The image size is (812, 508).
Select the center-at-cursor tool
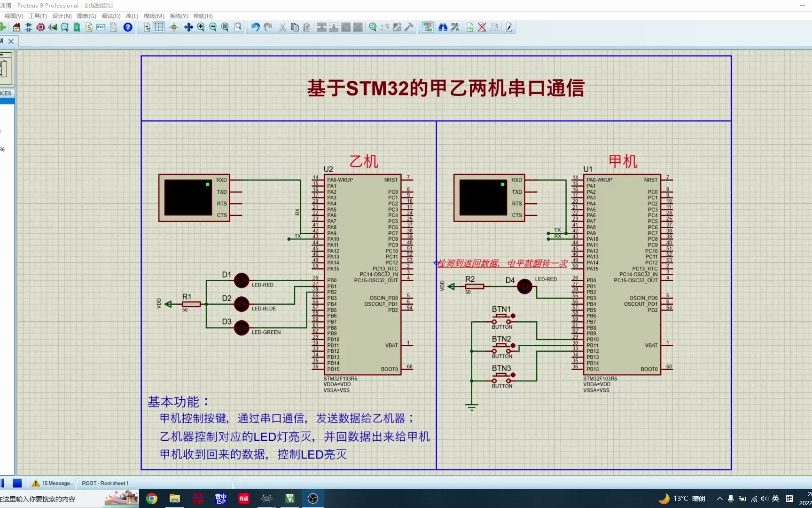173,27
